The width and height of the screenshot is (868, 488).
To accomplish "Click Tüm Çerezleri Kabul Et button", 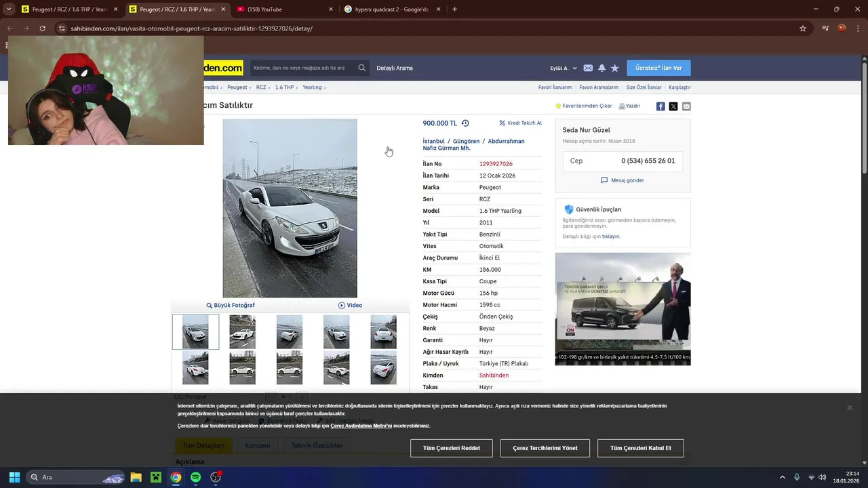I will pos(641,448).
